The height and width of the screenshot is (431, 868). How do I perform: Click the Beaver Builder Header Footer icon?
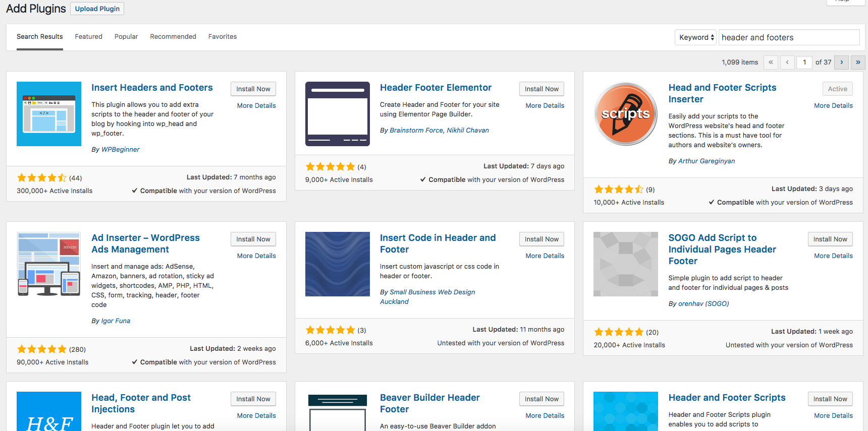[338, 411]
